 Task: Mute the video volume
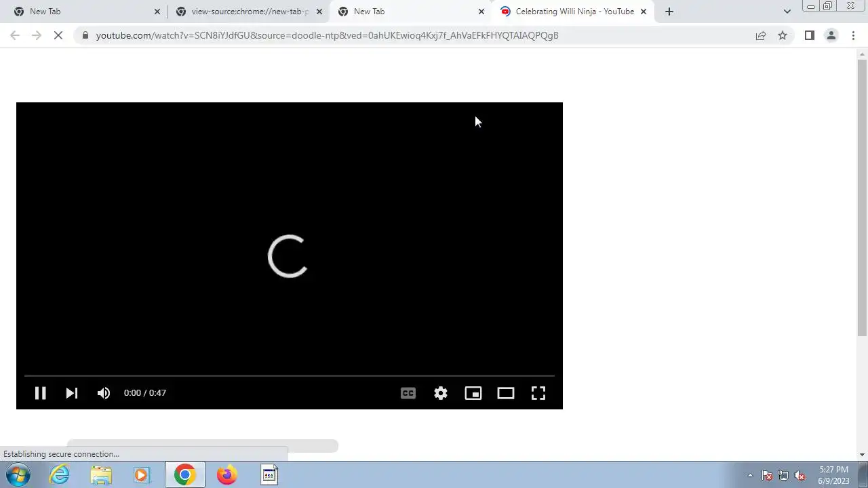[x=104, y=393]
